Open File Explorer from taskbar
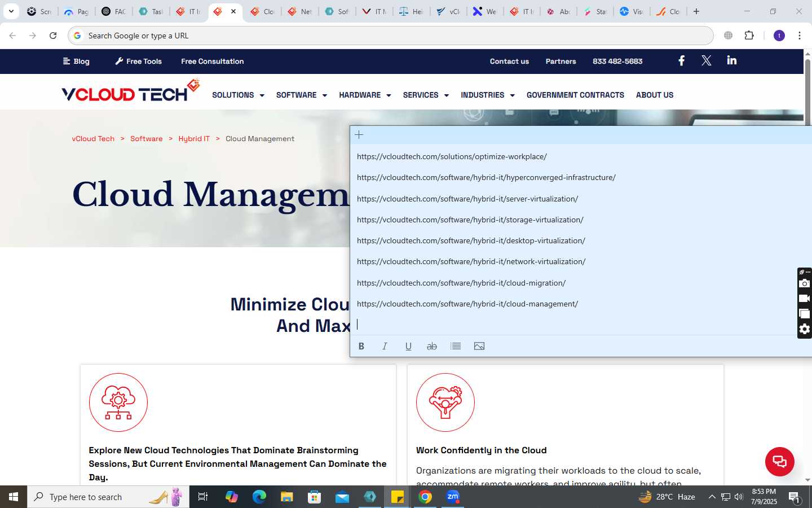812x508 pixels. [x=286, y=497]
